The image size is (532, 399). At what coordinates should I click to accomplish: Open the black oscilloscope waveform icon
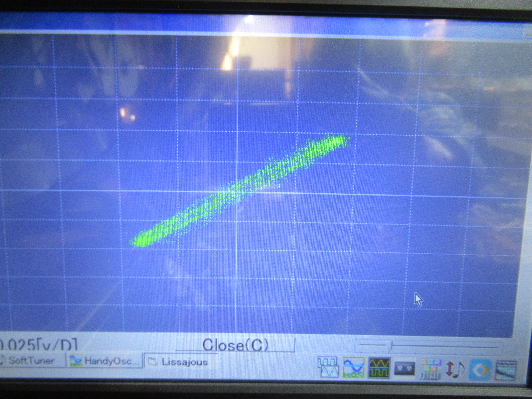click(x=379, y=368)
